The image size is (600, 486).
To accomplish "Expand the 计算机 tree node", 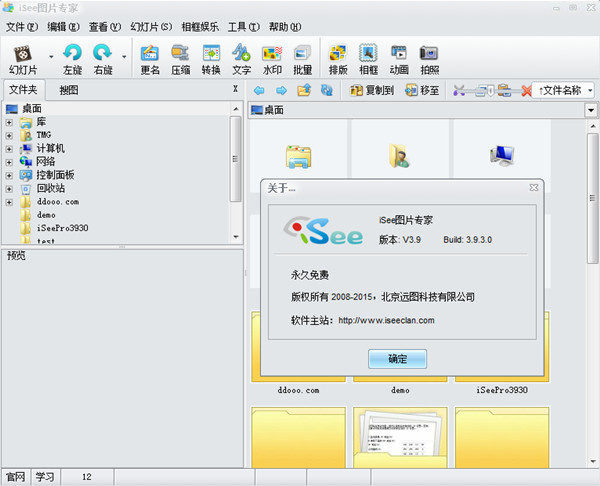I will 9,148.
